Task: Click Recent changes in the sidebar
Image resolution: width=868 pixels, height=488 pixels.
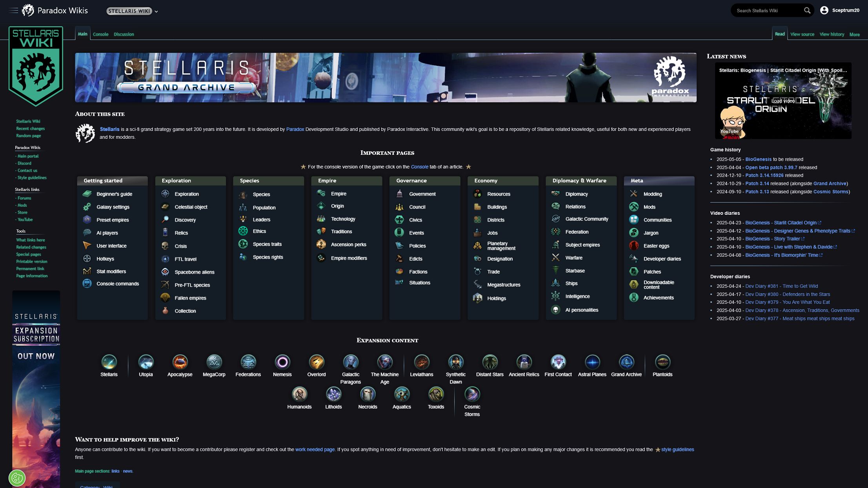Action: [x=30, y=129]
